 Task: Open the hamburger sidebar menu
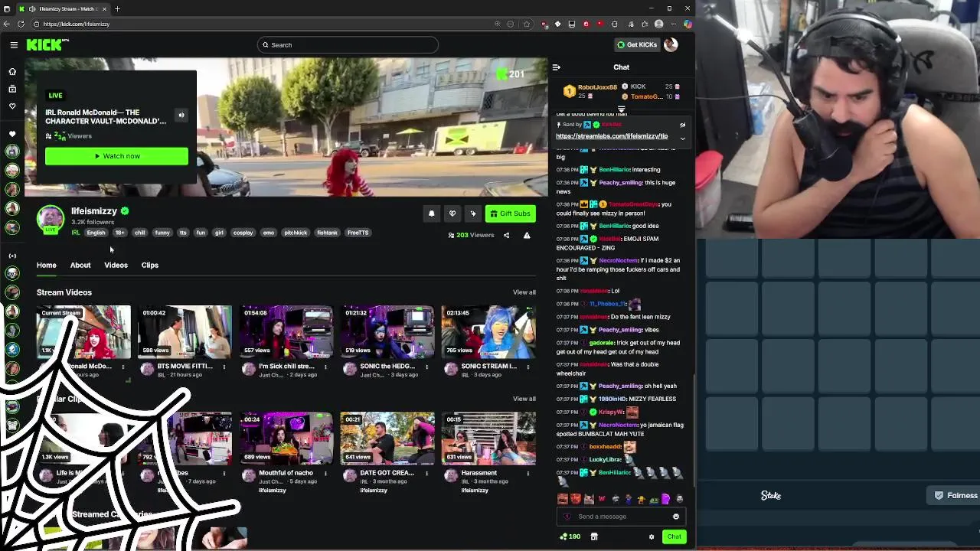pos(14,45)
